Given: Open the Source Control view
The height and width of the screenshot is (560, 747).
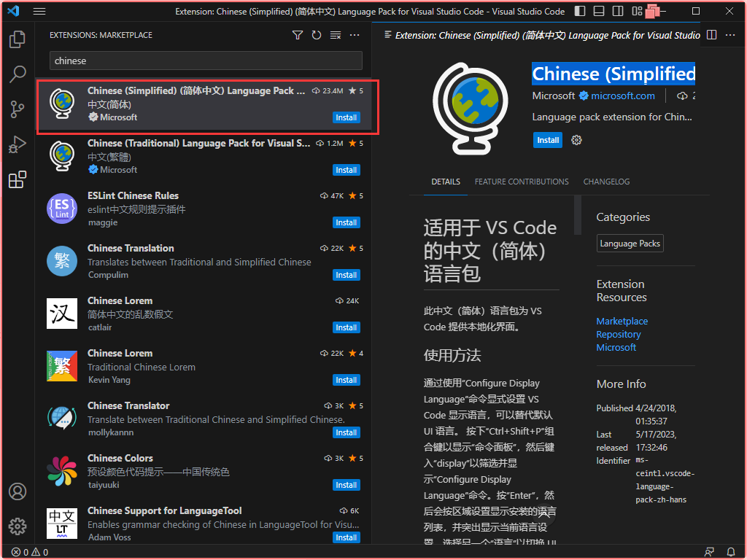Looking at the screenshot, I should point(18,109).
